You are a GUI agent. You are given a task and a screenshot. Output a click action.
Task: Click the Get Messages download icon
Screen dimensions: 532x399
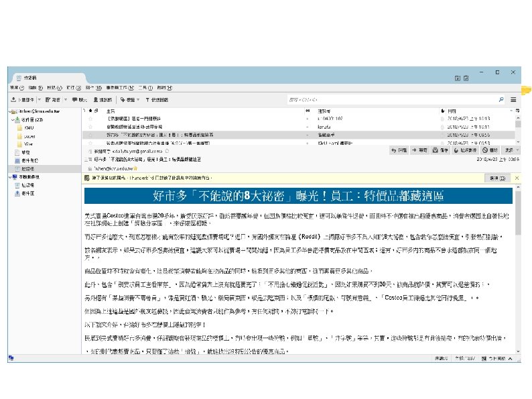(13, 99)
